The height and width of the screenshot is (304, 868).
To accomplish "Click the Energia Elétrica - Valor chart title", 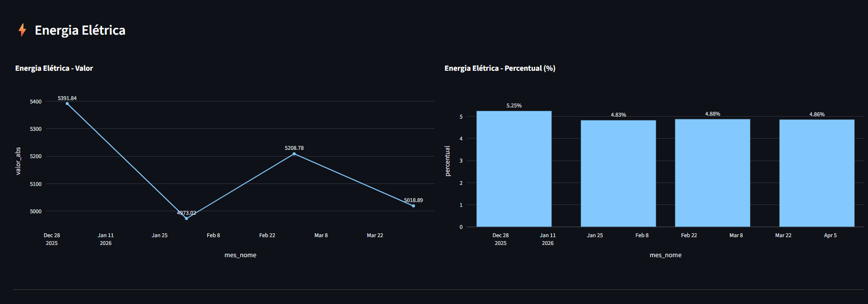I will 54,68.
